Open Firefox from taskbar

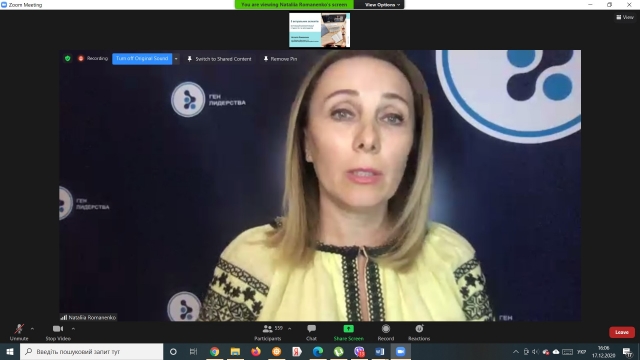[256, 351]
